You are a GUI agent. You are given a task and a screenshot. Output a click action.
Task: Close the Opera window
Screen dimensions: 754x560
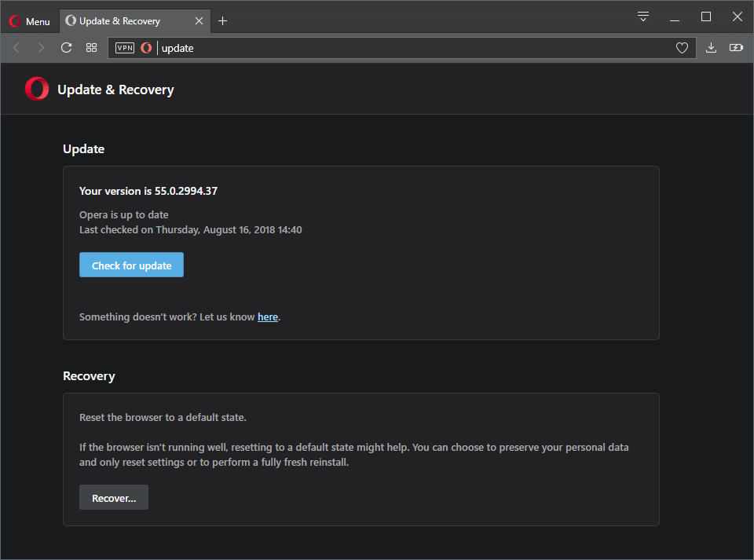(x=738, y=16)
